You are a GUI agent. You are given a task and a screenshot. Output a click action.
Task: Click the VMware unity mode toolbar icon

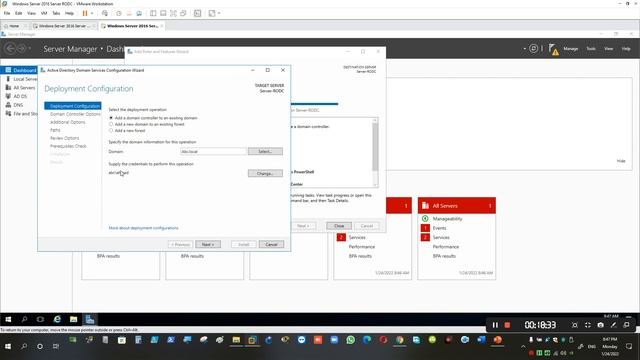click(x=183, y=13)
